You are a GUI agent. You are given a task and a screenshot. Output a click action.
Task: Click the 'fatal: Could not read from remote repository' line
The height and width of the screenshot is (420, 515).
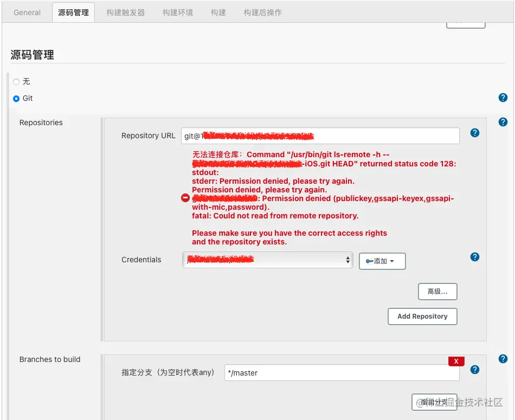click(275, 216)
